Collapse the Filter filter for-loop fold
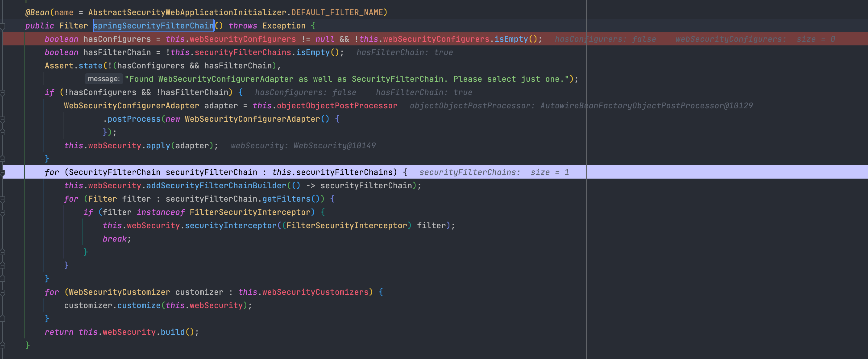This screenshot has height=359, width=868. pyautogui.click(x=2, y=199)
